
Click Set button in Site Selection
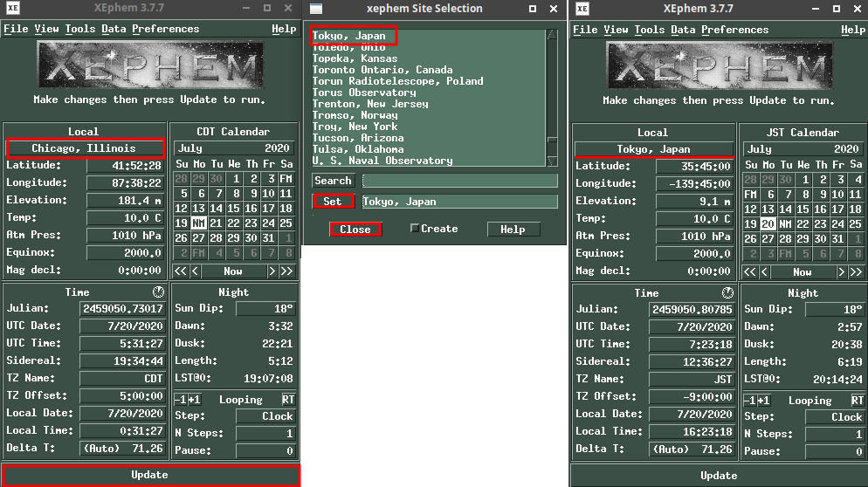(333, 202)
